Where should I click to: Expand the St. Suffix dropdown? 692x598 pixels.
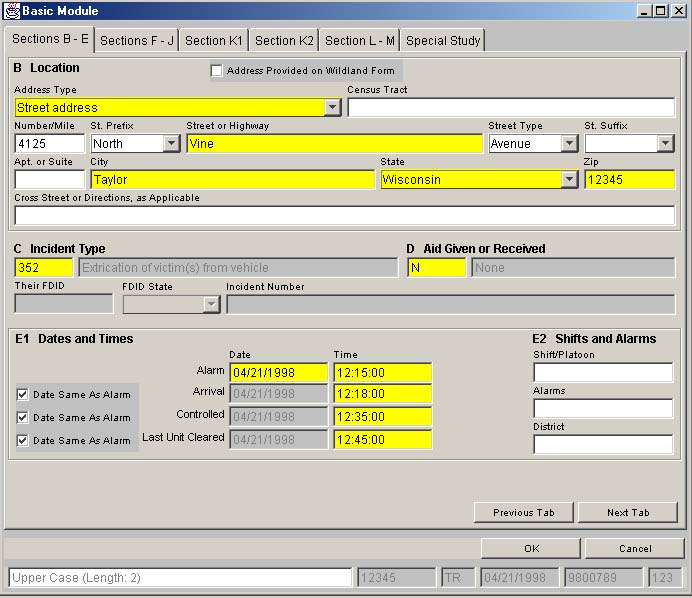click(x=665, y=144)
